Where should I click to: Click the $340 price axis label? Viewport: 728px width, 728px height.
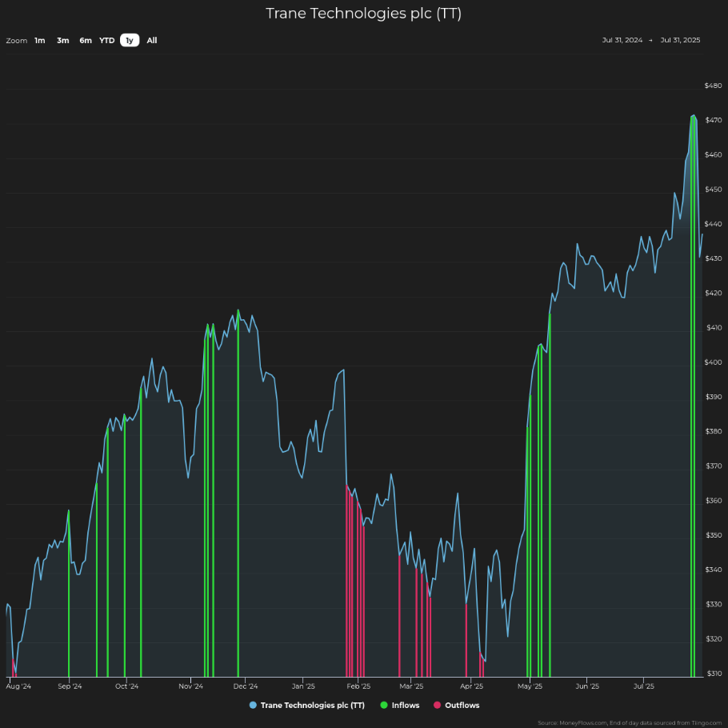[x=713, y=570]
